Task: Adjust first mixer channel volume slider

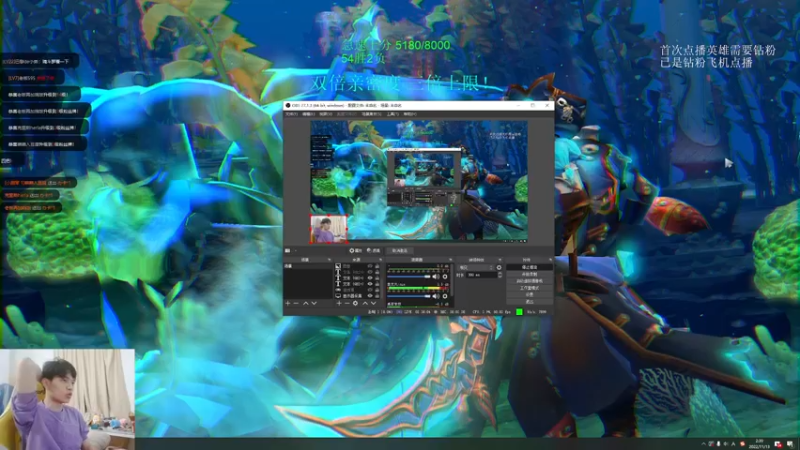Action: (409, 277)
